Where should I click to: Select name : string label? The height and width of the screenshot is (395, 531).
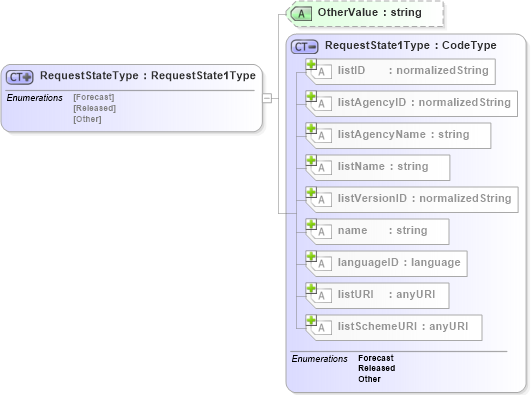click(383, 230)
